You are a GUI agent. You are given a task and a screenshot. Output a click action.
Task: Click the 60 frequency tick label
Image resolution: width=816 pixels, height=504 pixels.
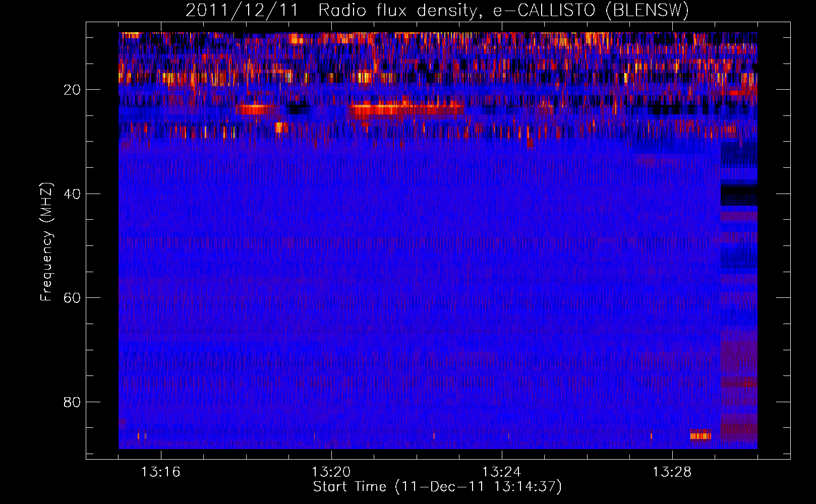[73, 298]
